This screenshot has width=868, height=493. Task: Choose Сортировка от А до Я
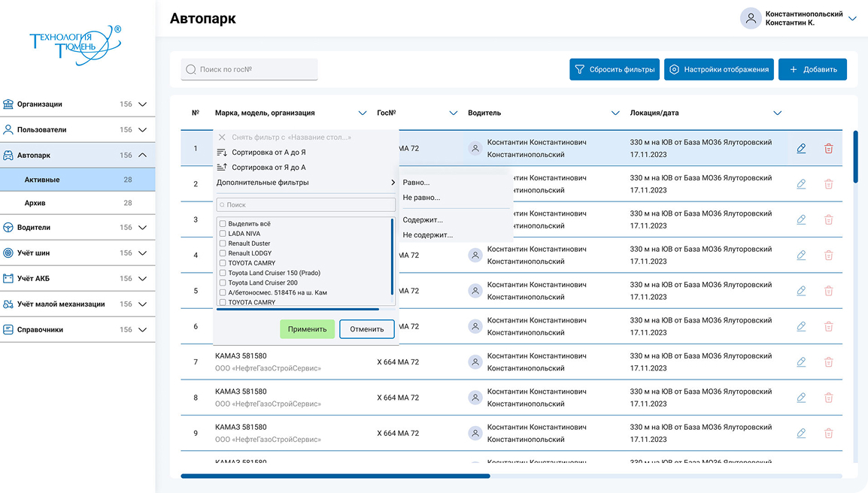point(268,153)
